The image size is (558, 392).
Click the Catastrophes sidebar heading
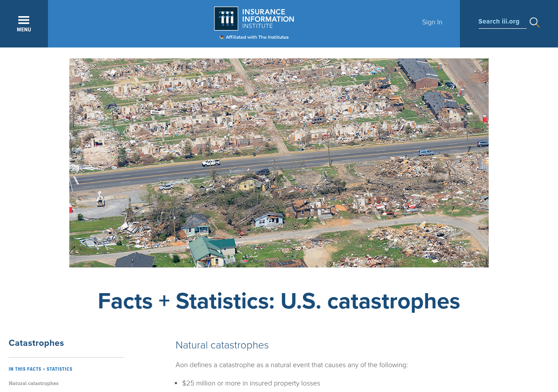point(36,343)
